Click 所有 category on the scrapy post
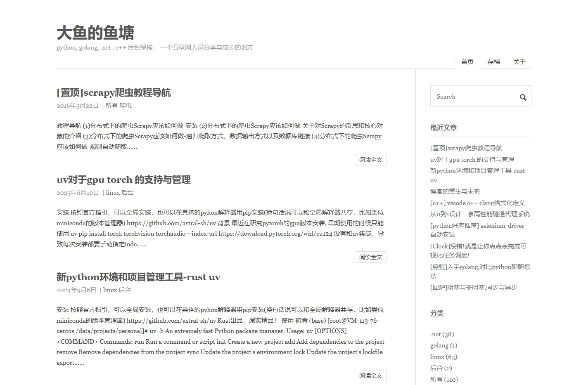 111,106
